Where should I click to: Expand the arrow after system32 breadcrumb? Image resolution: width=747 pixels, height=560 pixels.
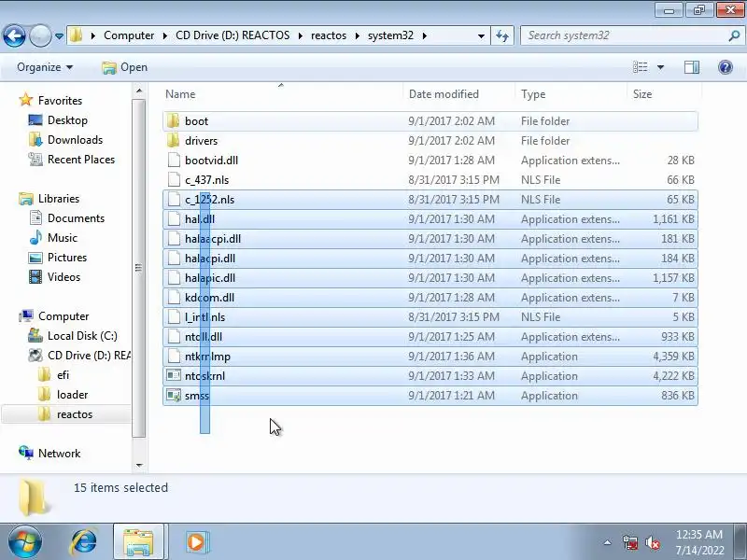click(x=424, y=35)
